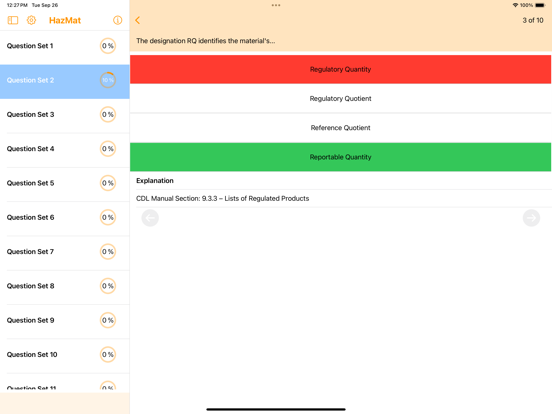
Task: Open the settings gear icon
Action: pyautogui.click(x=31, y=20)
